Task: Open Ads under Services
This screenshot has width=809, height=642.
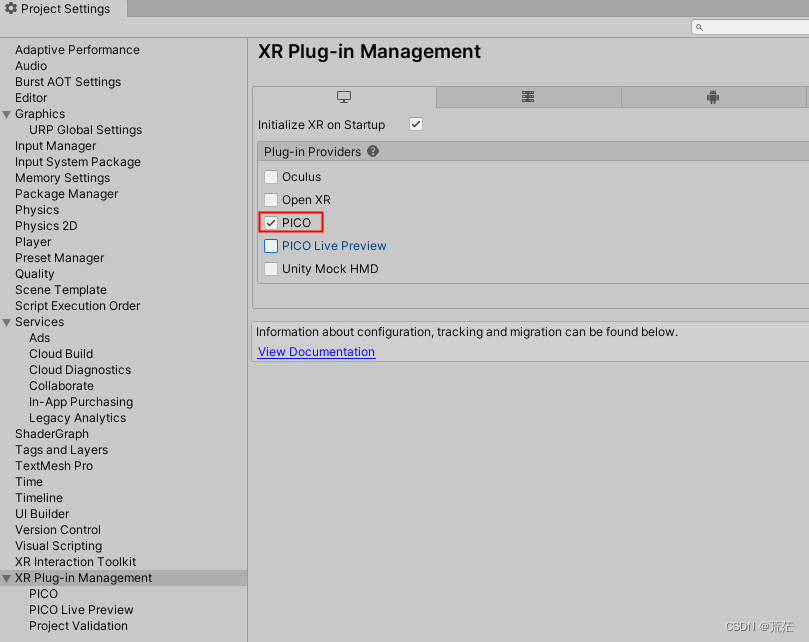Action: (x=40, y=338)
